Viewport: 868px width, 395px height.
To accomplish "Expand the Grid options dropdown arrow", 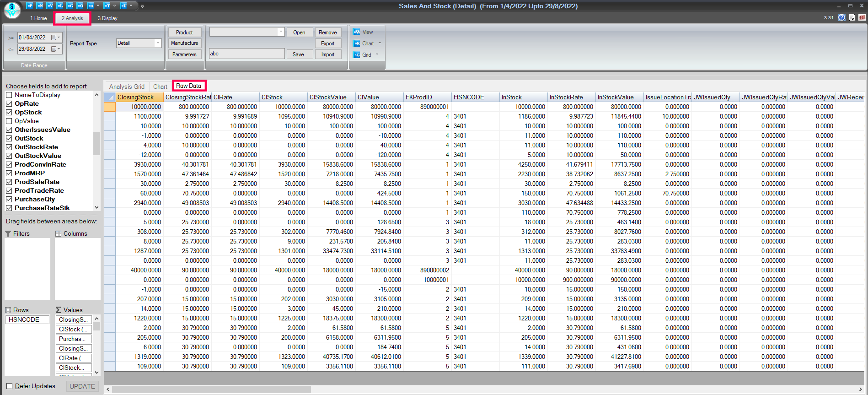I will tap(377, 54).
